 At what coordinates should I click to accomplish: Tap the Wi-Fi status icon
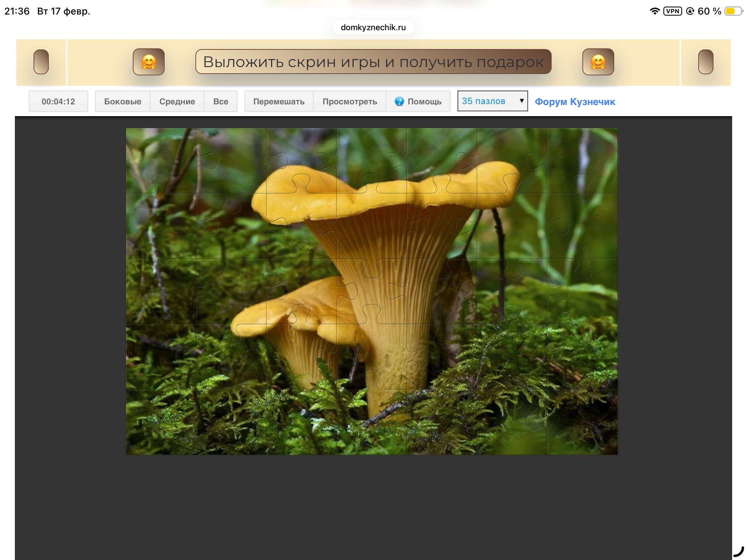654,11
